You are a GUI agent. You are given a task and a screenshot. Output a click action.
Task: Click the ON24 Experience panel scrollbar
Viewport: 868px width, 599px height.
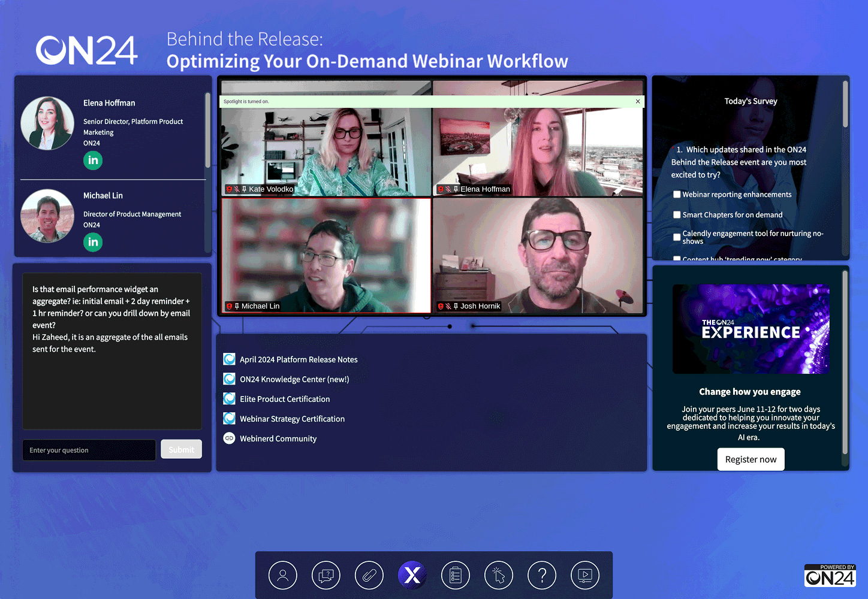pyautogui.click(x=845, y=363)
